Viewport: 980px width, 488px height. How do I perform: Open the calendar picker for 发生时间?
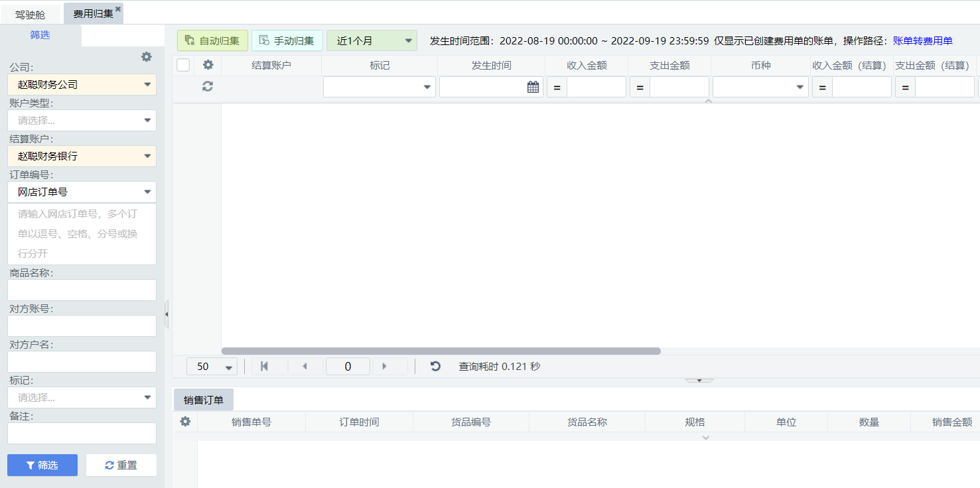pyautogui.click(x=533, y=87)
